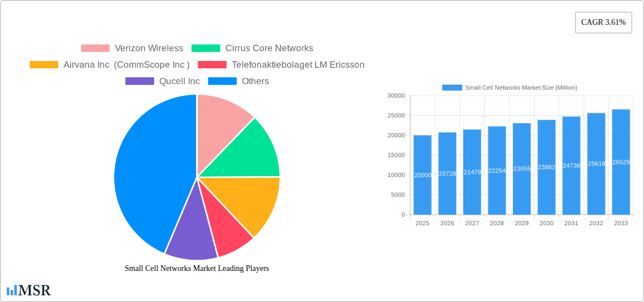644x302 pixels.
Task: Click the 5000 y-axis label
Action: coord(398,195)
